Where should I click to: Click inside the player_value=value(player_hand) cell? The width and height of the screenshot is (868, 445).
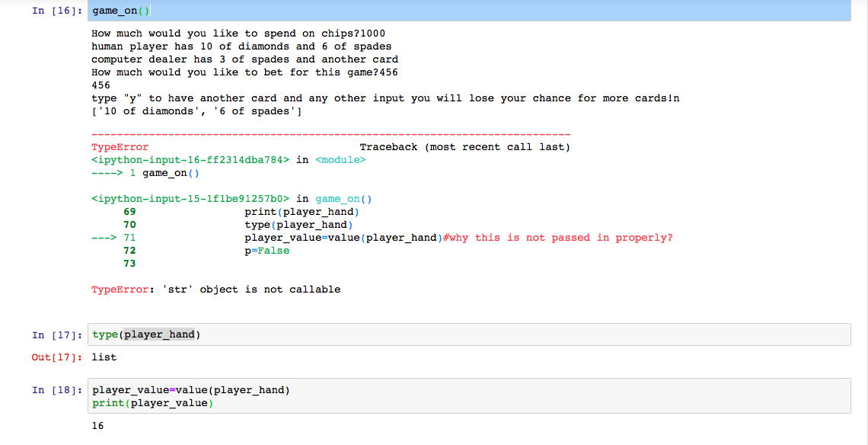click(190, 389)
